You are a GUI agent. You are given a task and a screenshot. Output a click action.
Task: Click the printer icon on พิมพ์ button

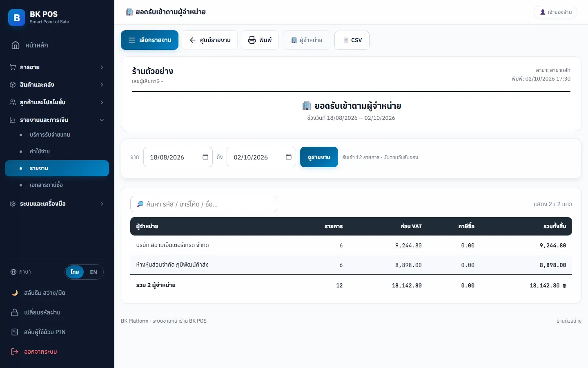click(252, 40)
